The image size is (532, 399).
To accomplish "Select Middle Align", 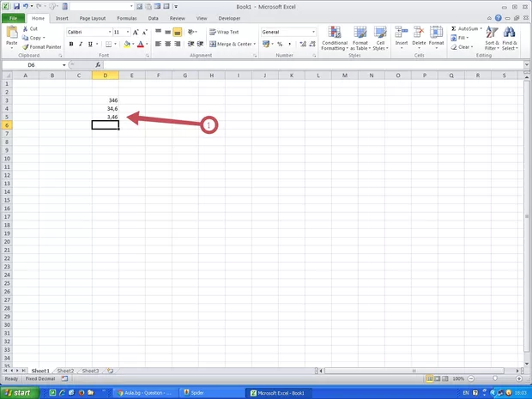I will click(167, 32).
